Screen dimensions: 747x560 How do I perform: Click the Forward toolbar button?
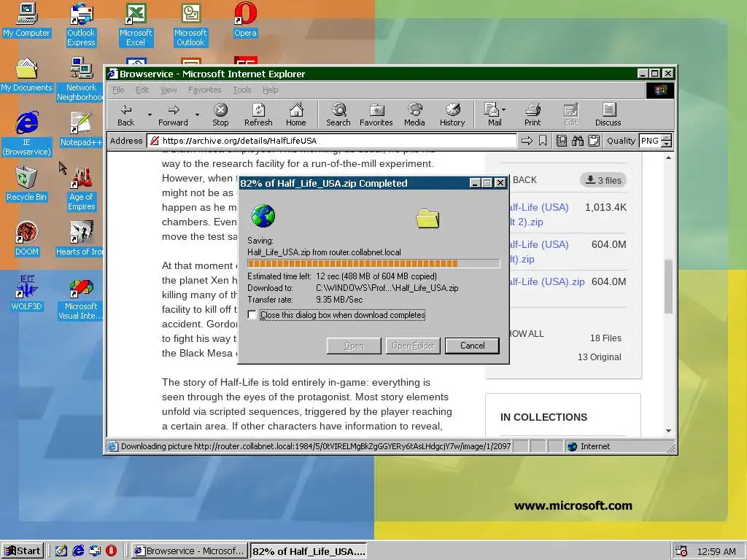coord(173,115)
